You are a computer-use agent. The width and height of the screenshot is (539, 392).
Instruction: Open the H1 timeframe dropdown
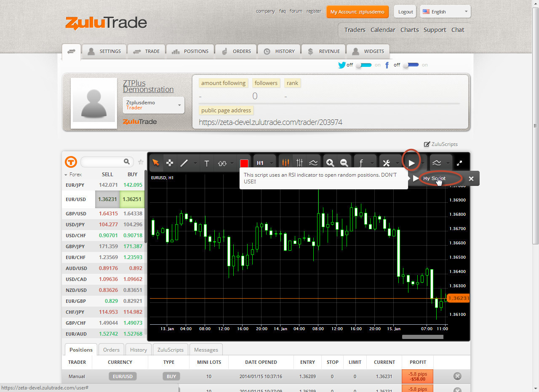265,163
